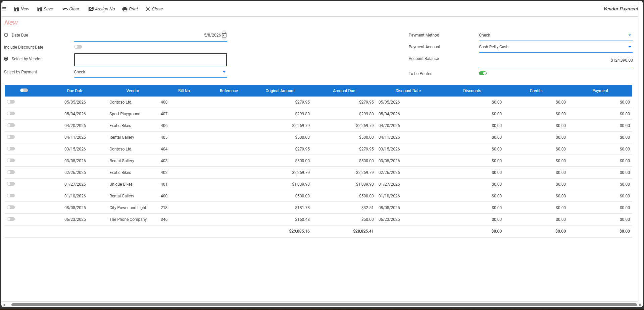This screenshot has width=644, height=310.
Task: Click the total $29,085.16 original amount
Action: click(299, 231)
